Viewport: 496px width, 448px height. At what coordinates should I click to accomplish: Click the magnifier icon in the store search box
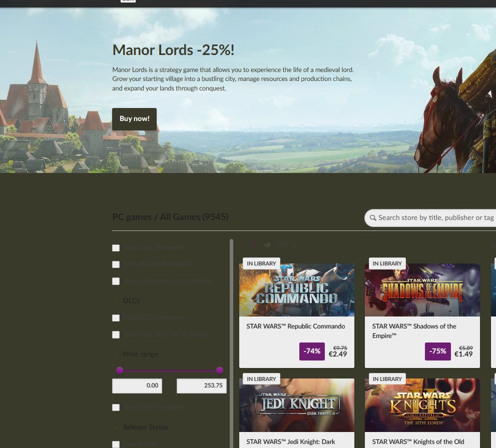coord(373,217)
